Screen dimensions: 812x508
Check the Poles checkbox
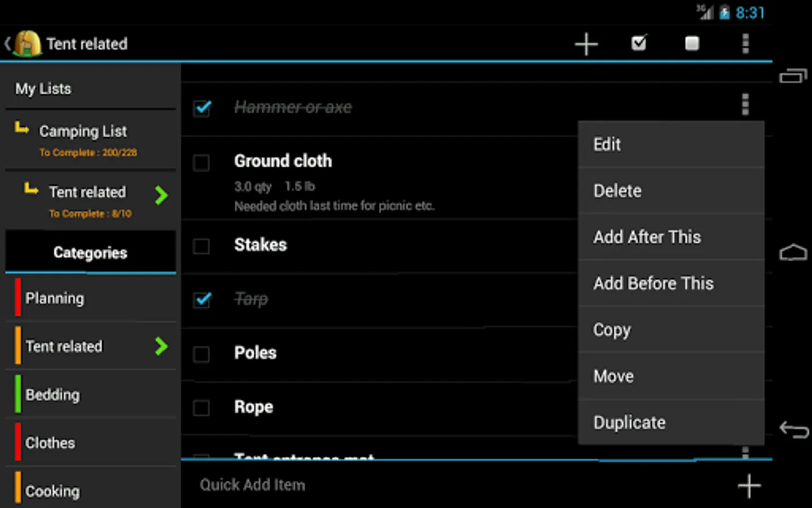pyautogui.click(x=201, y=354)
